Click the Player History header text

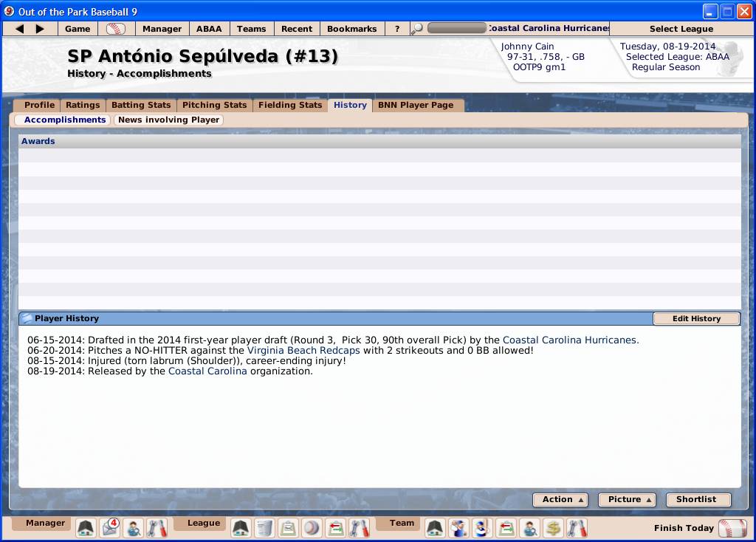coord(66,318)
